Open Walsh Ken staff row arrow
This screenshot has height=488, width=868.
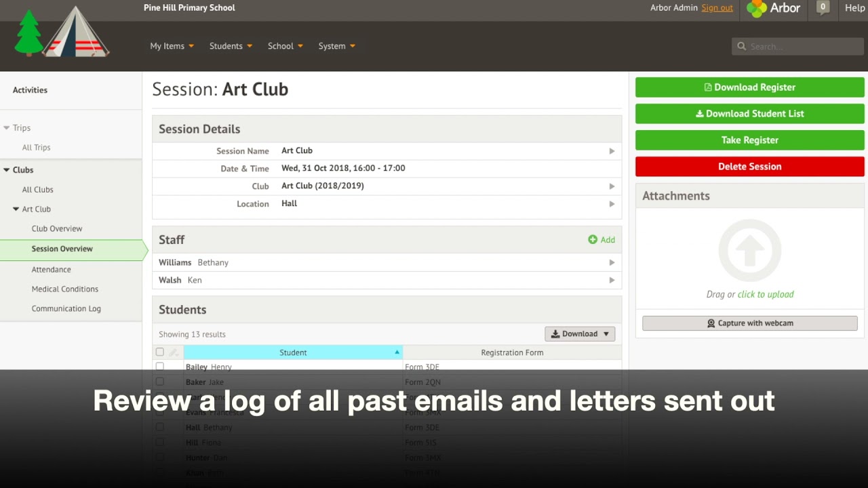click(612, 280)
